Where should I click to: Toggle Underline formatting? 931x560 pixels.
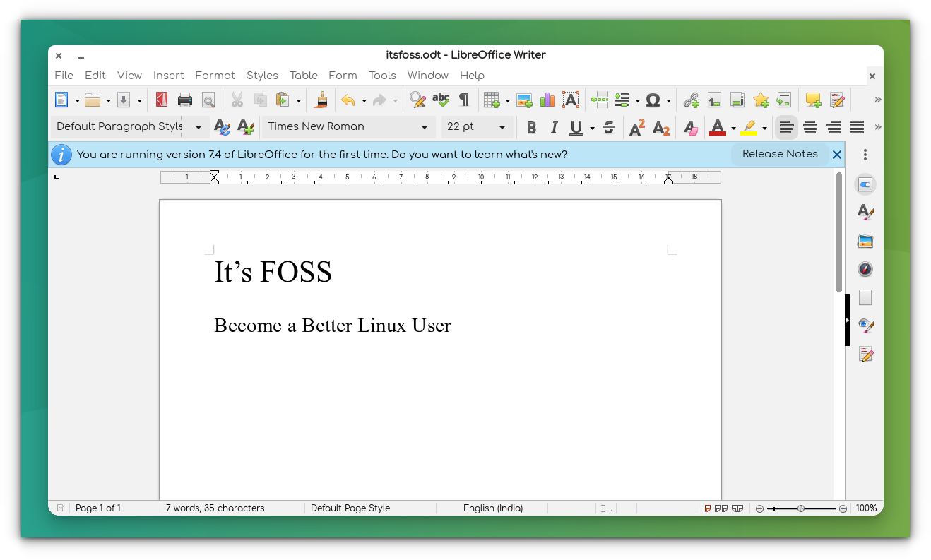576,128
